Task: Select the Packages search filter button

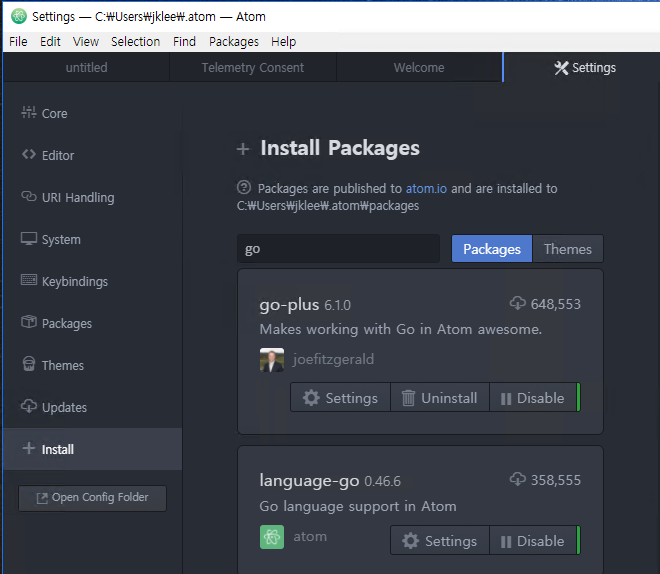Action: point(491,249)
